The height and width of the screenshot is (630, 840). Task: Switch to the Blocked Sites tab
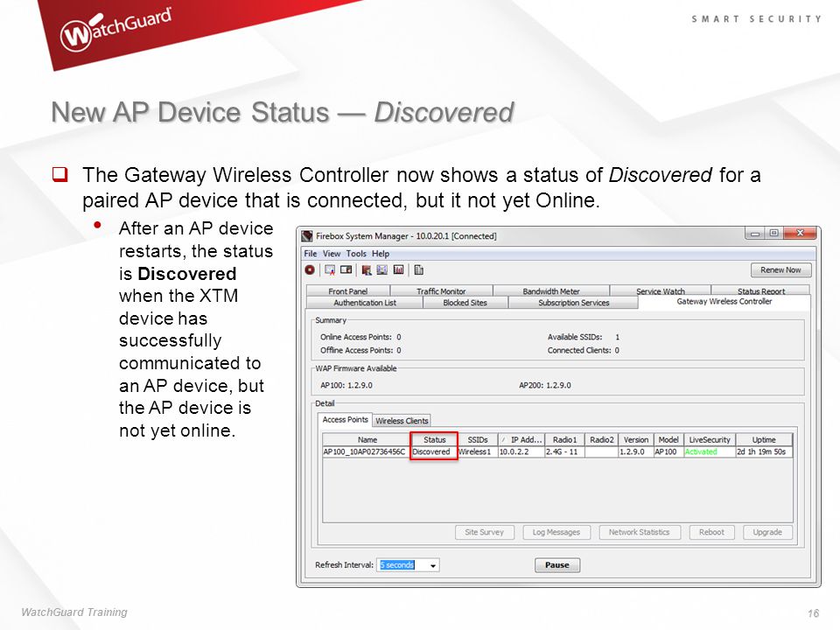tap(465, 303)
